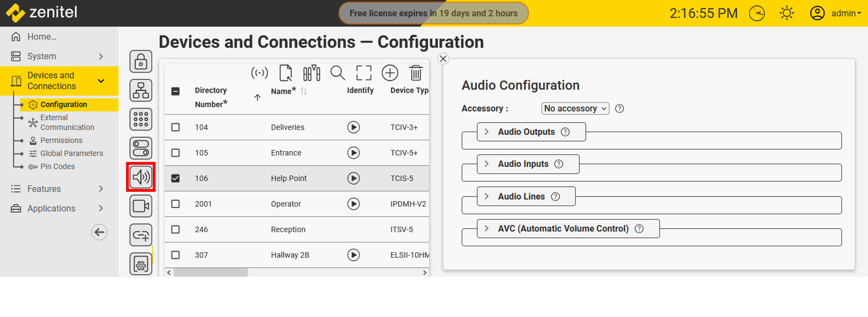868x317 pixels.
Task: Click the Reception name cell
Action: 288,229
